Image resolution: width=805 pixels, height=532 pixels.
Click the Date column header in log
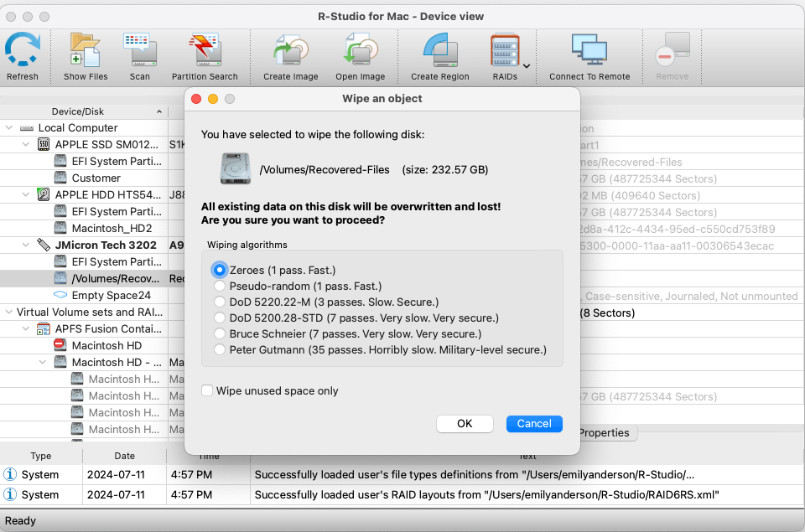pyautogui.click(x=125, y=456)
